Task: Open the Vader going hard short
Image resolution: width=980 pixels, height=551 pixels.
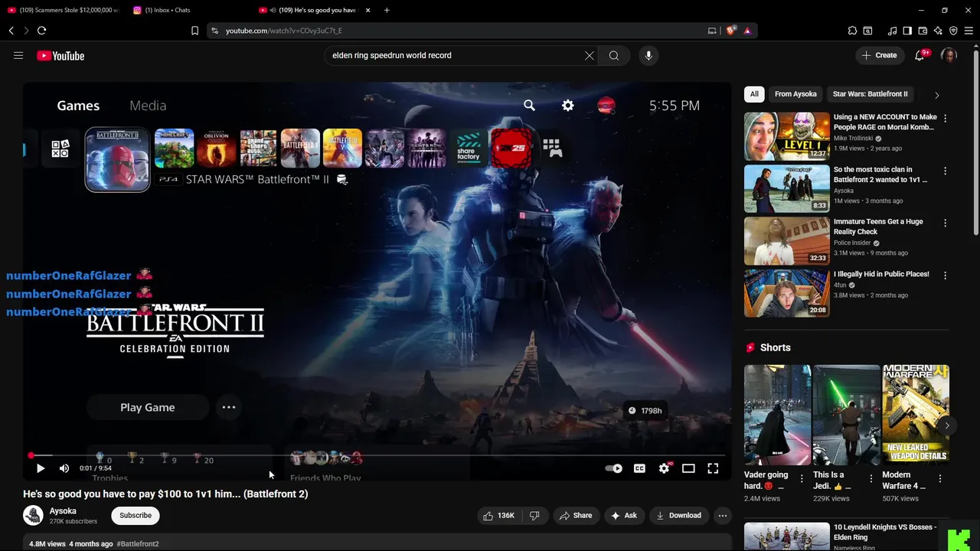Action: [x=777, y=415]
